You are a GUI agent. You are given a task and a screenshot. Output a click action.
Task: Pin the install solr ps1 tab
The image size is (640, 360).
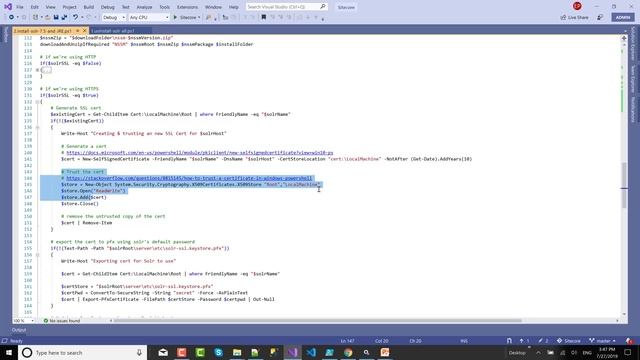[x=78, y=31]
